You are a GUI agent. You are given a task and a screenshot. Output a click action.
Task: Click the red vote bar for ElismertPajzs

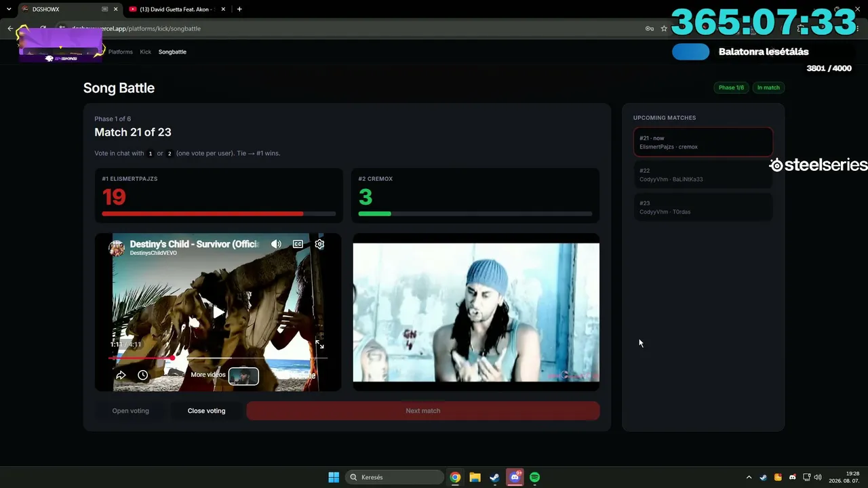pos(203,214)
